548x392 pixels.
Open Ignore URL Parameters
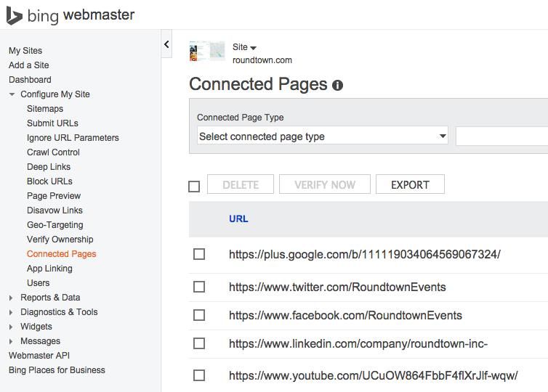coord(73,138)
